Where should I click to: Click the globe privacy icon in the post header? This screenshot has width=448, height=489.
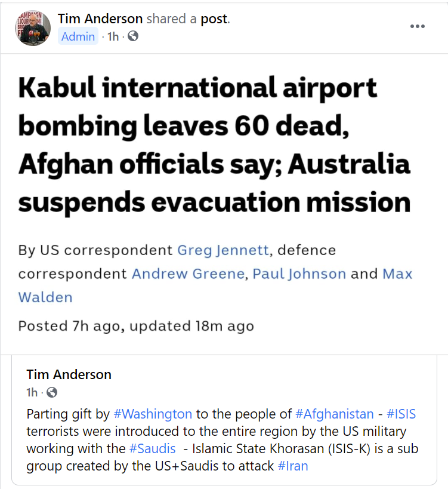[133, 36]
